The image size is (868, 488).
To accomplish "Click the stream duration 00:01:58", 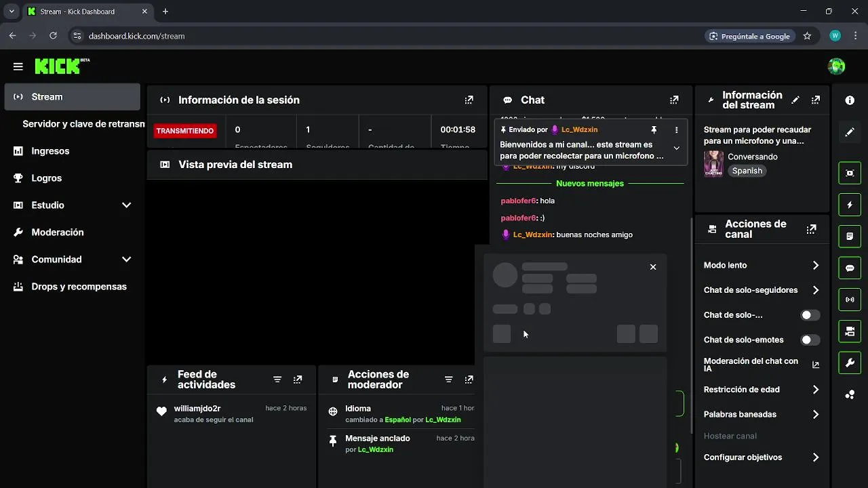I will (x=458, y=129).
